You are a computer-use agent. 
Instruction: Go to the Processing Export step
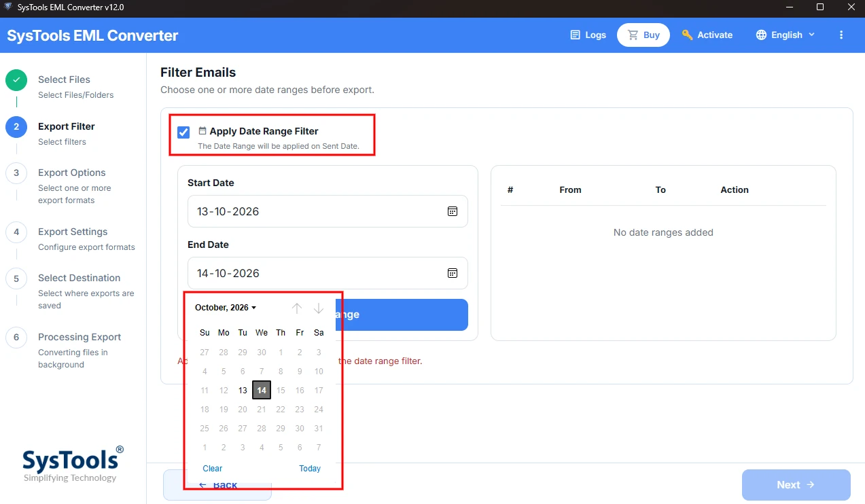click(80, 350)
